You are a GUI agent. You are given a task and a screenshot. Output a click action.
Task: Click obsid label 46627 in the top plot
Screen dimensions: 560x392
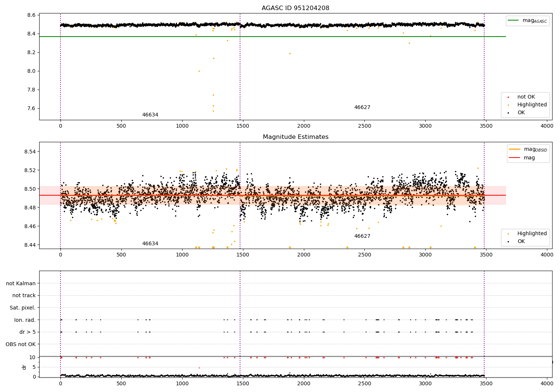click(362, 108)
